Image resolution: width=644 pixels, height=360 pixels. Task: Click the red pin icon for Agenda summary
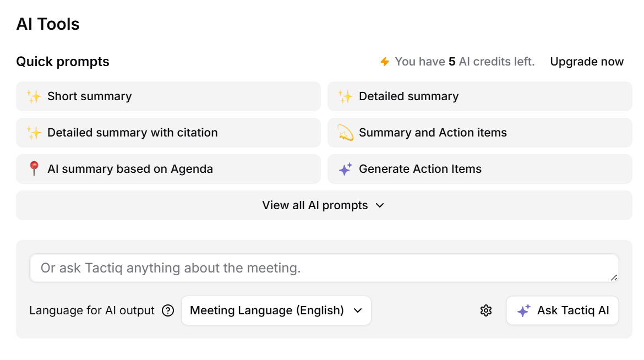click(x=34, y=169)
